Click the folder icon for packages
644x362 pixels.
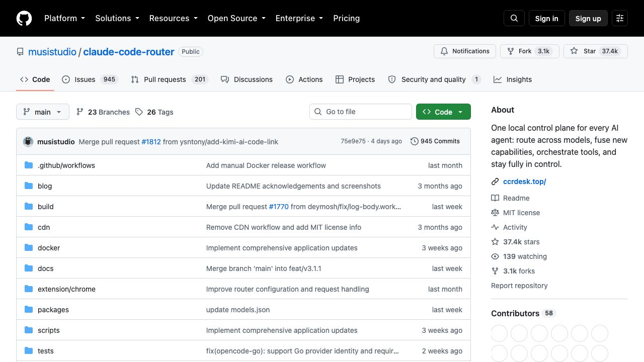[29, 309]
